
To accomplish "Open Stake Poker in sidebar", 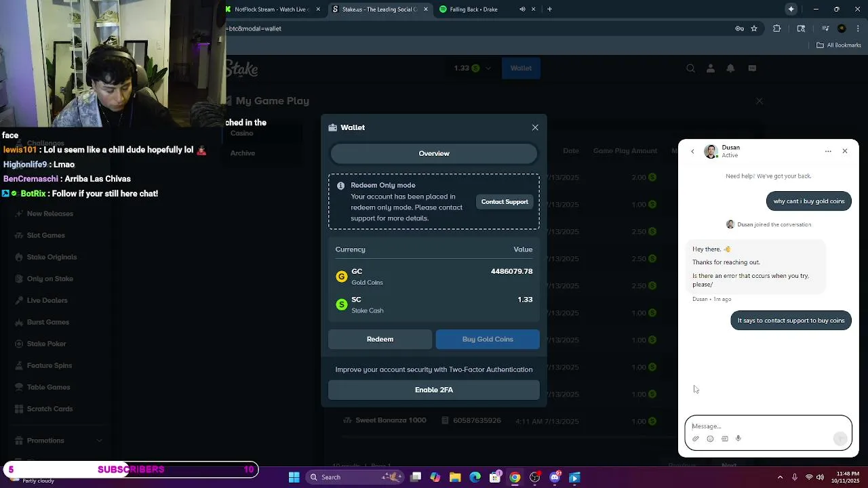I will [x=46, y=344].
